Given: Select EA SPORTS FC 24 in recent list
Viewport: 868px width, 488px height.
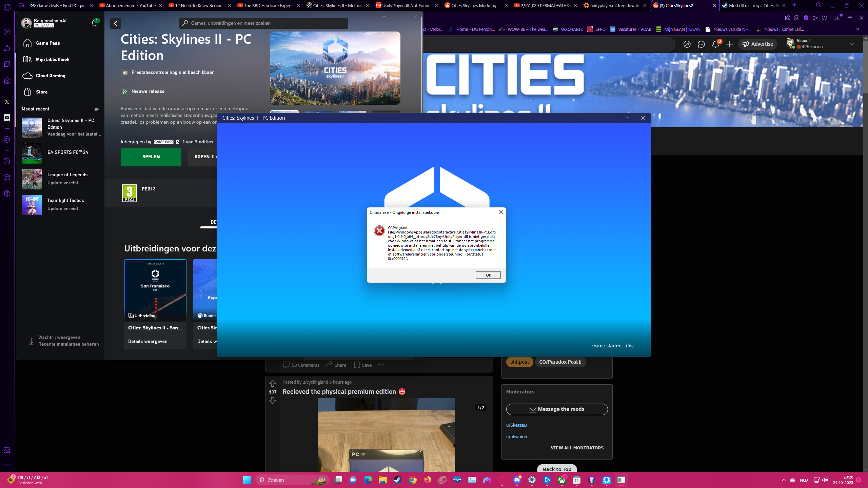Looking at the screenshot, I should click(61, 153).
